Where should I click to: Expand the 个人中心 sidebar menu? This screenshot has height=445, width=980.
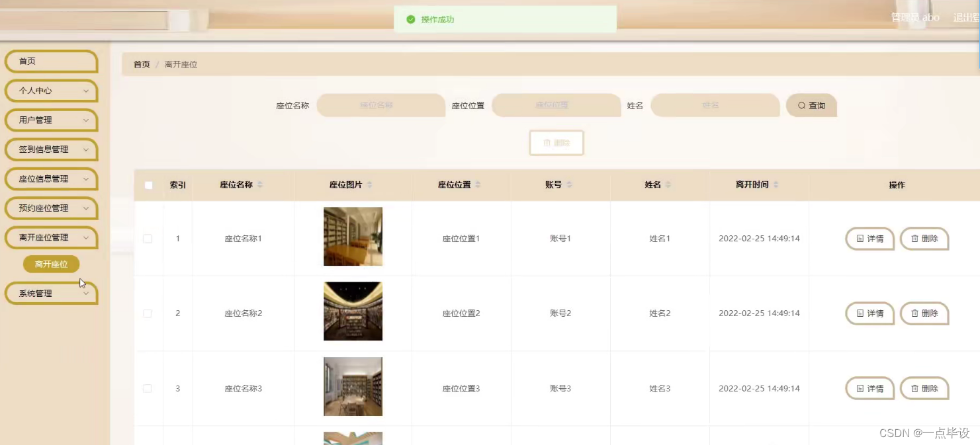[x=51, y=91]
